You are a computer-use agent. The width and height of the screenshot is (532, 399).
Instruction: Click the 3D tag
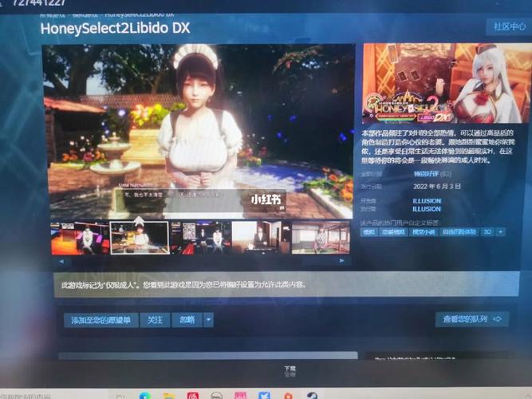tap(487, 232)
